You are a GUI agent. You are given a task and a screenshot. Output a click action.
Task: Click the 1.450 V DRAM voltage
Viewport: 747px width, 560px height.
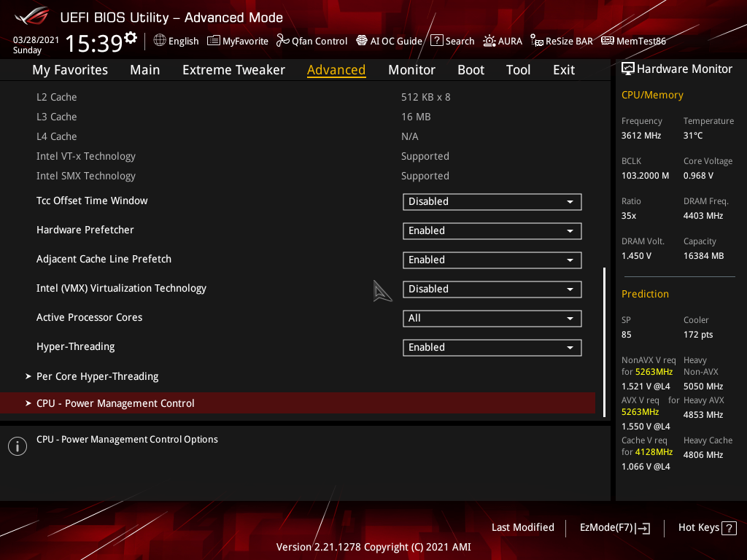coord(636,256)
